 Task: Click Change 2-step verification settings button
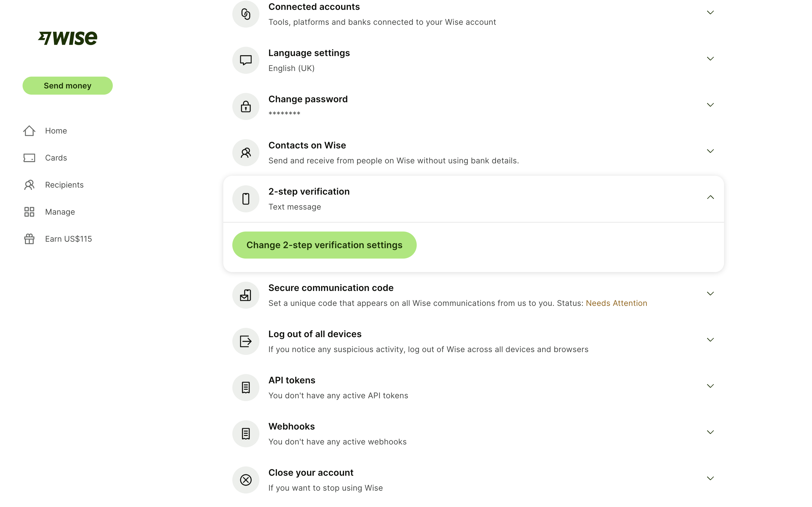[x=324, y=245]
